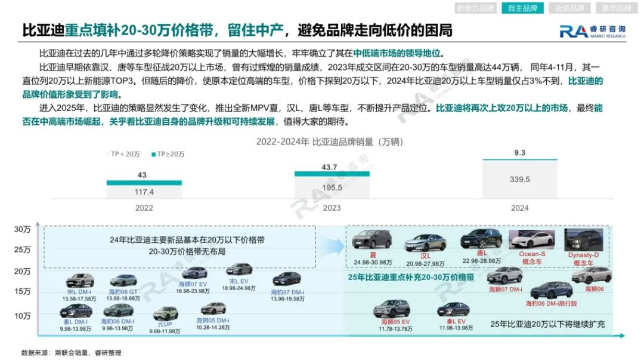This screenshot has height=363, width=644.
Task: Click the 9.3 value above 2024 bar
Action: coord(519,152)
